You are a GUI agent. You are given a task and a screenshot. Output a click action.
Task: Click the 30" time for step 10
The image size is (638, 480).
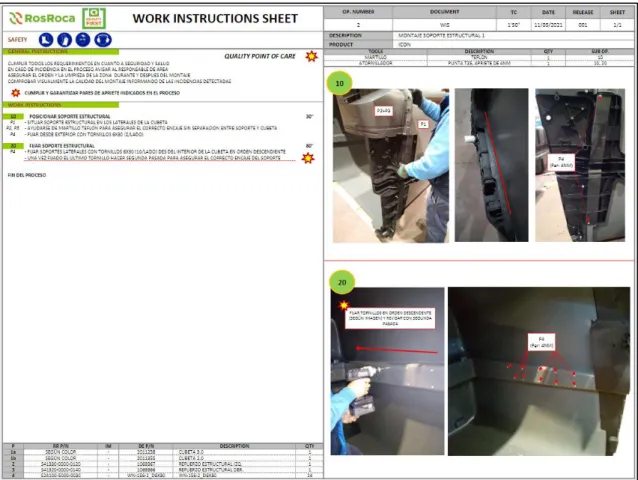click(310, 117)
